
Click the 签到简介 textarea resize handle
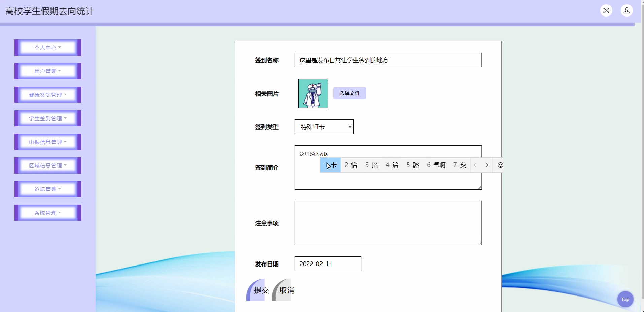click(479, 187)
